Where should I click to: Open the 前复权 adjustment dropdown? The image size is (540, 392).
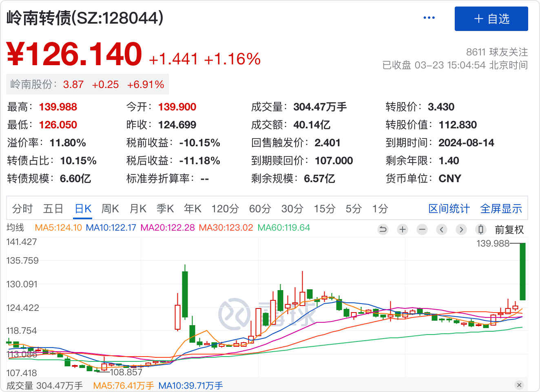(509, 230)
